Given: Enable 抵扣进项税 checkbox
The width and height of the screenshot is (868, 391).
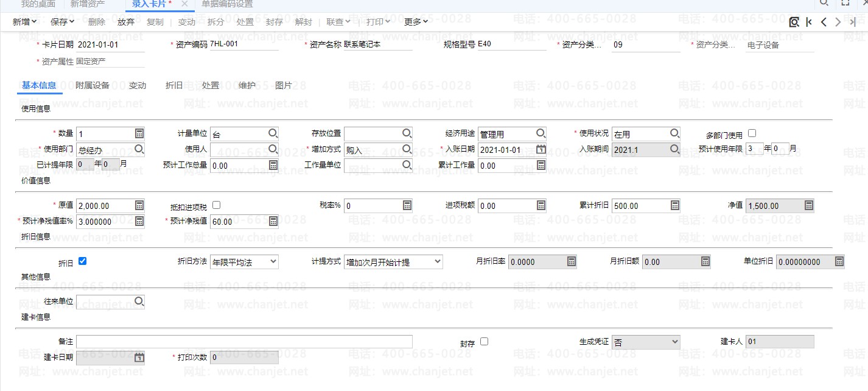Looking at the screenshot, I should pos(216,205).
